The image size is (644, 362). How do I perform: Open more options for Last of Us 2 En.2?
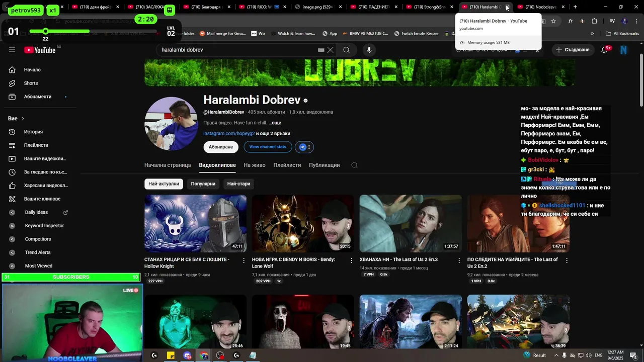(x=567, y=260)
